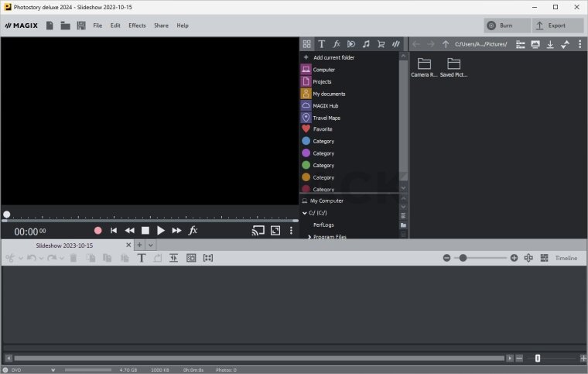Viewport: 588px width, 374px height.
Task: Click the cast to device icon
Action: (x=258, y=230)
